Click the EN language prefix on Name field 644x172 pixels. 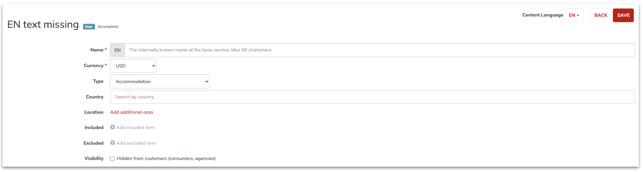[x=118, y=50]
